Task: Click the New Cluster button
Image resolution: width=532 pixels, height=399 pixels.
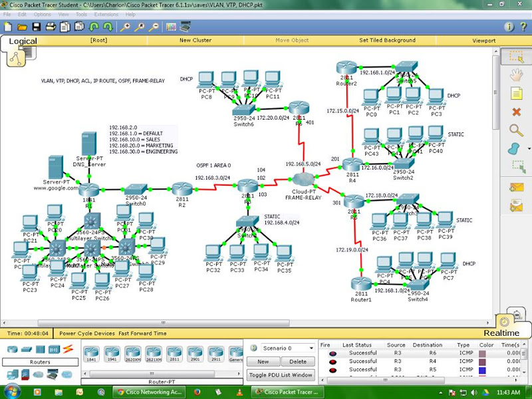Action: (x=196, y=40)
